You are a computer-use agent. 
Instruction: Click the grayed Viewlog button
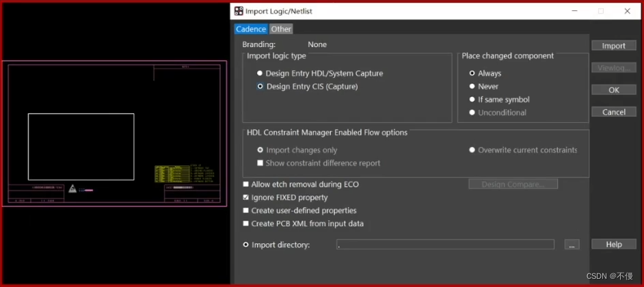pos(614,68)
